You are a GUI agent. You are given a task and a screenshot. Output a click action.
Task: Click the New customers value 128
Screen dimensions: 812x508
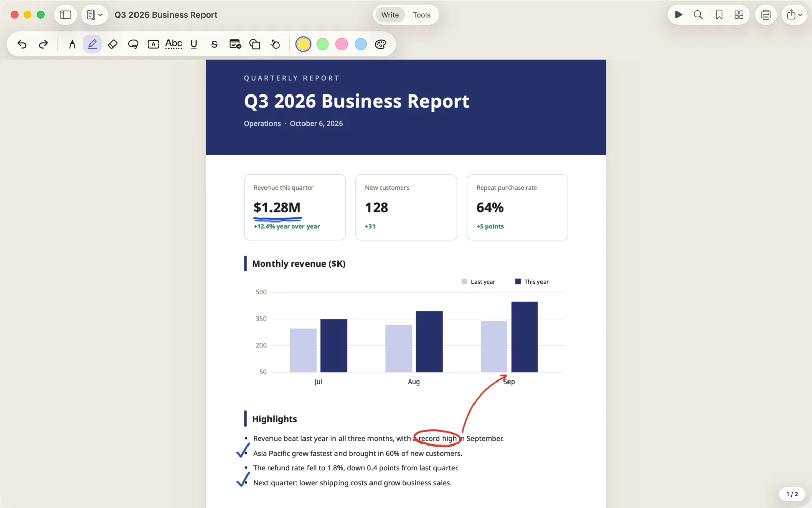click(x=377, y=208)
